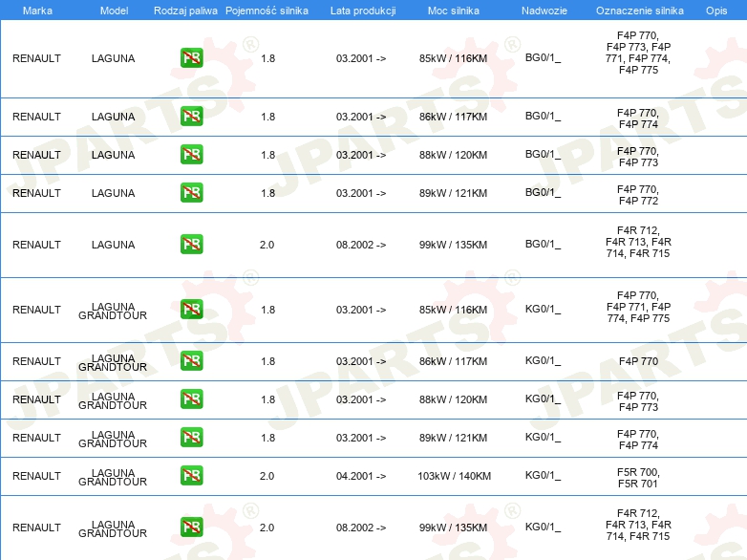Click the 85kW / 116KM cell in BG0/1_ row
747x560 pixels.
point(453,58)
